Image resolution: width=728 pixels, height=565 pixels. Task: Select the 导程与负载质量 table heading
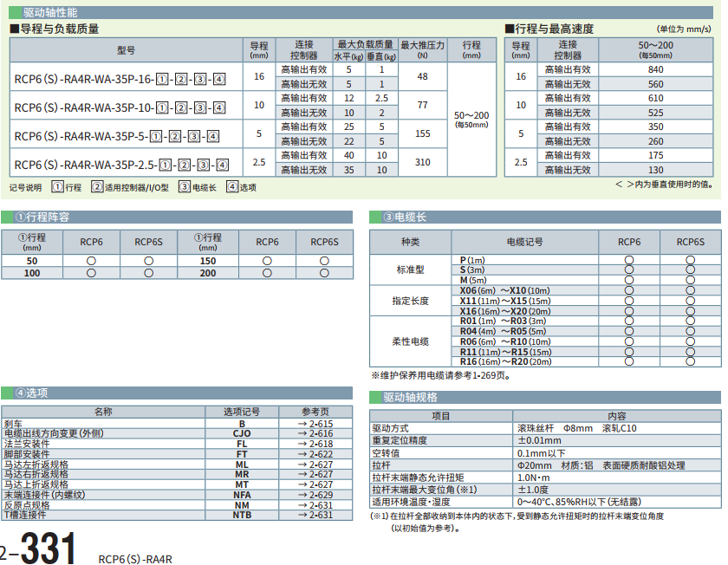pyautogui.click(x=55, y=29)
